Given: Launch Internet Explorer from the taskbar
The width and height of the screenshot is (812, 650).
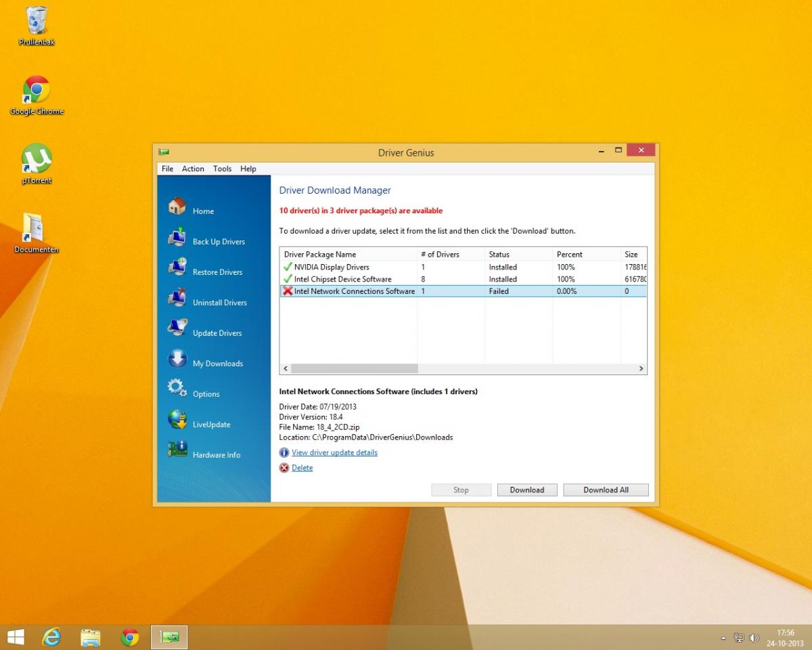Looking at the screenshot, I should tap(51, 636).
